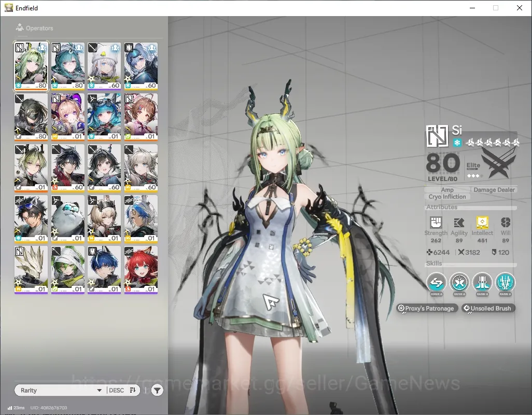
Task: Click the Amp tag
Action: (x=447, y=190)
